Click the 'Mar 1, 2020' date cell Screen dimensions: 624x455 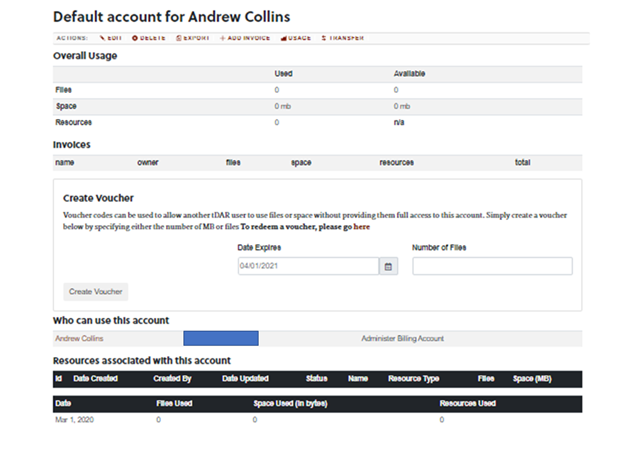74,420
